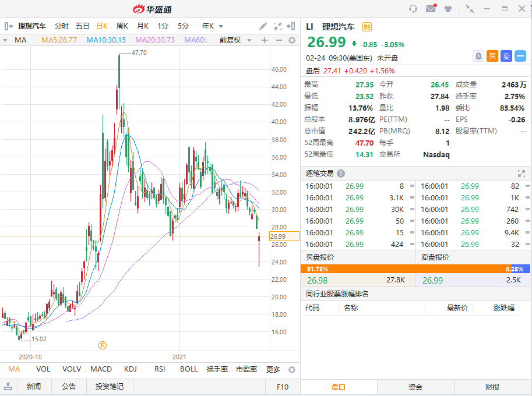Screen dimensions: 532x396
Task: Click bid price 26.98
Action: pyautogui.click(x=317, y=280)
